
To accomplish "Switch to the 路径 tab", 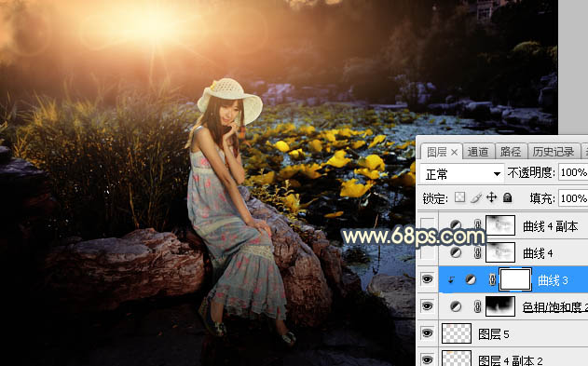I will click(x=511, y=152).
